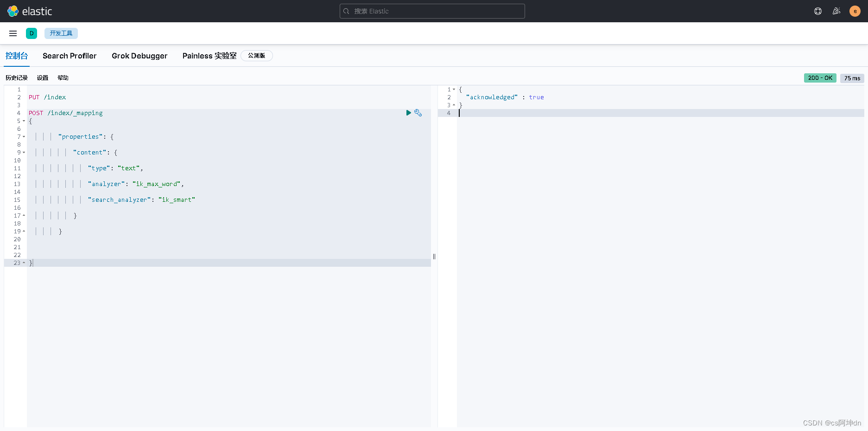The width and height of the screenshot is (868, 431).
Task: Place cursor on response line 4
Action: (660, 113)
